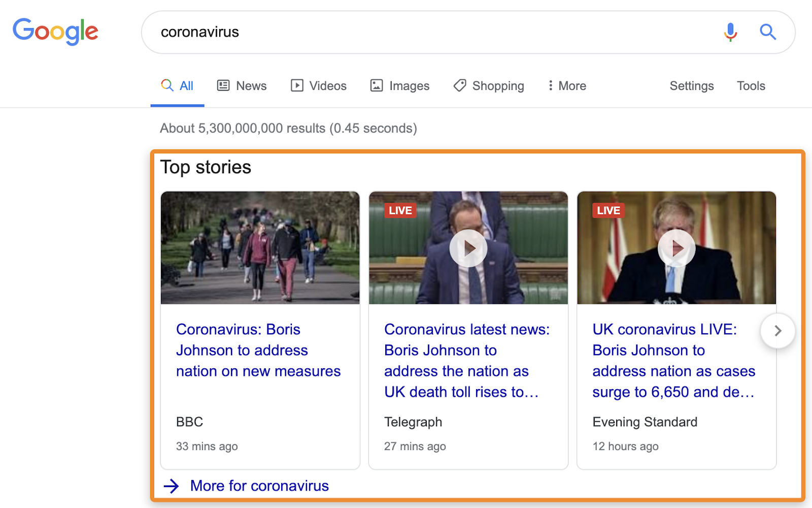Play the Evening Standard live video
812x508 pixels.
[676, 248]
